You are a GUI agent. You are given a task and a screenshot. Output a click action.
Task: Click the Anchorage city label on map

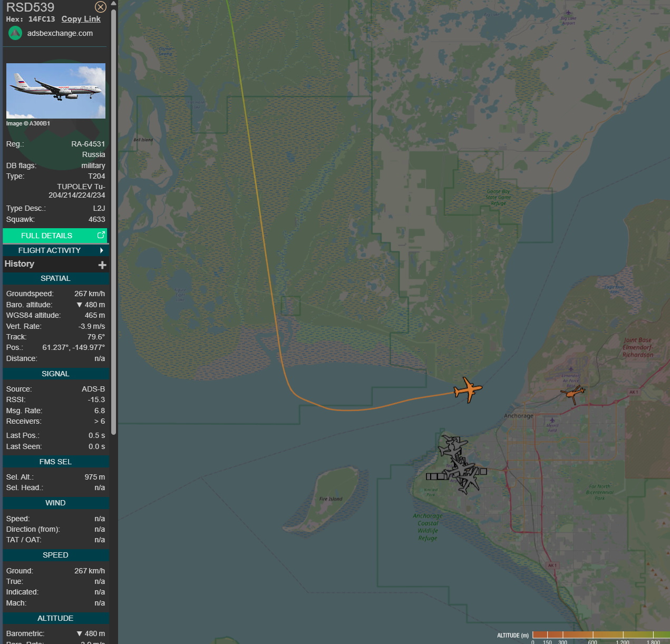pyautogui.click(x=519, y=416)
